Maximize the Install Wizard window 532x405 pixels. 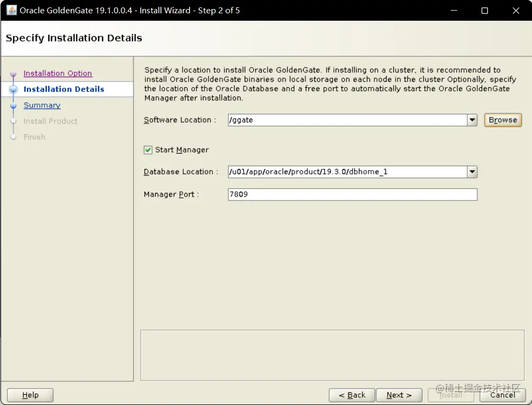pyautogui.click(x=485, y=11)
